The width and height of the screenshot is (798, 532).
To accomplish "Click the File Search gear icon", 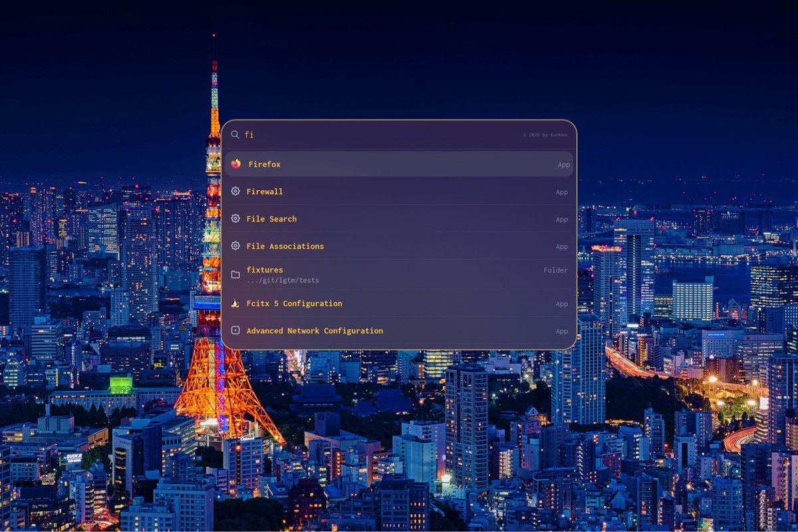I will click(x=235, y=219).
